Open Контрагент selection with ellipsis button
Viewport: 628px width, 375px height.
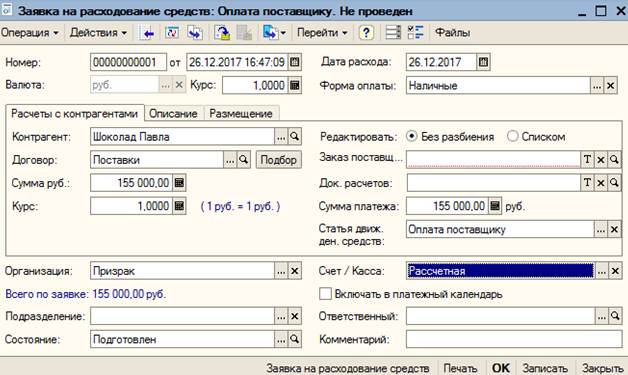[281, 137]
